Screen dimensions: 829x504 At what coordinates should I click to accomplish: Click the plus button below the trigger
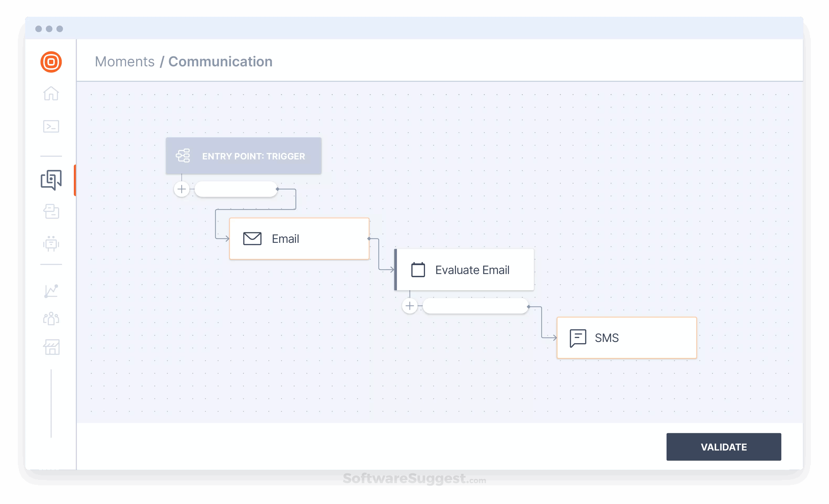[x=181, y=189]
